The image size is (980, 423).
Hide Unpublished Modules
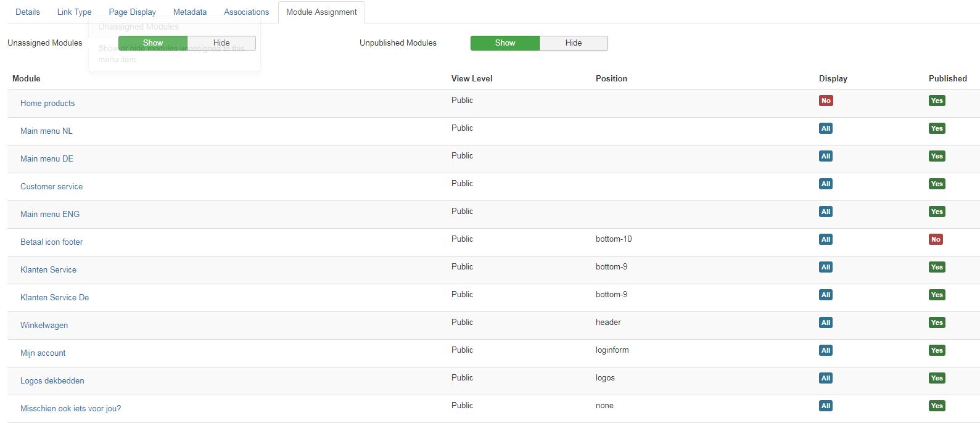click(573, 43)
